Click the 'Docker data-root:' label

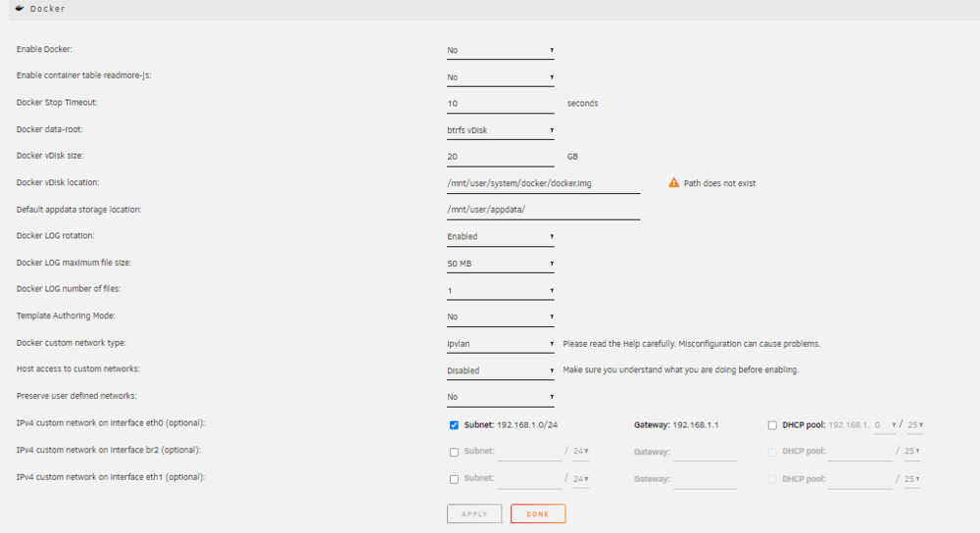pos(49,129)
